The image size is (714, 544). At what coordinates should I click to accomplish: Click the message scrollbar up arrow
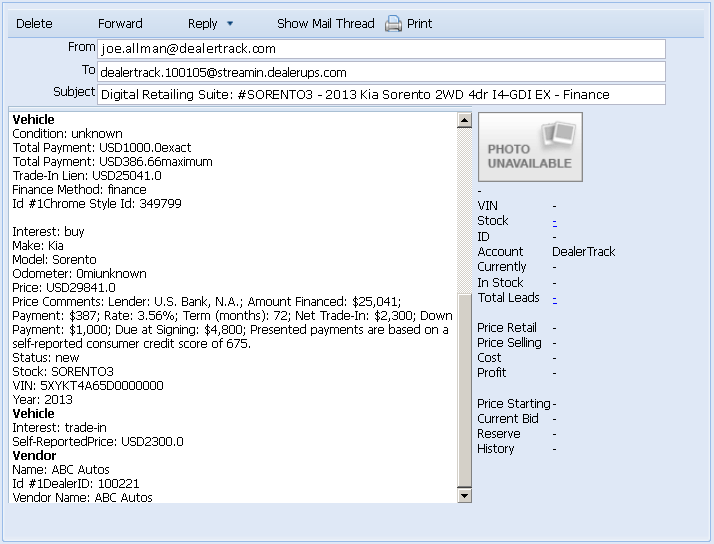[464, 120]
